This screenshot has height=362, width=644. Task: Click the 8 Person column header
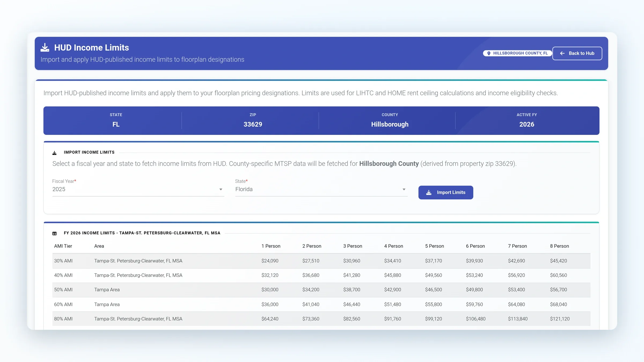click(559, 246)
